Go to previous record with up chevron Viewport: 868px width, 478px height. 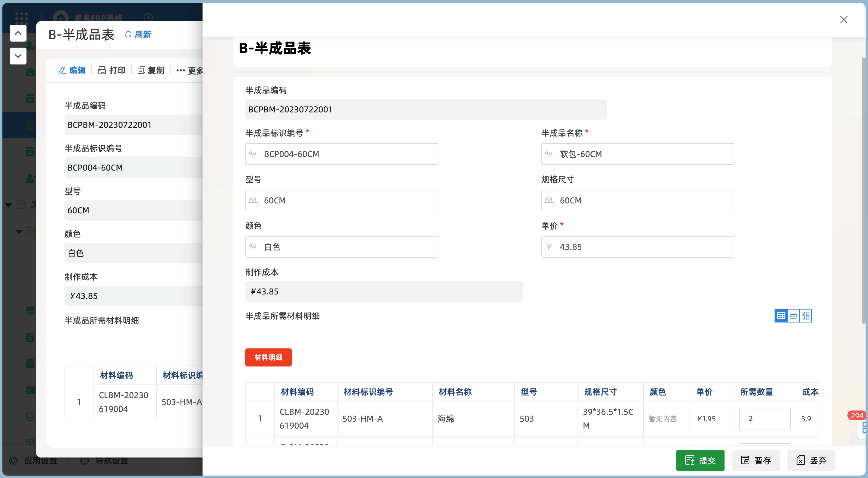18,33
